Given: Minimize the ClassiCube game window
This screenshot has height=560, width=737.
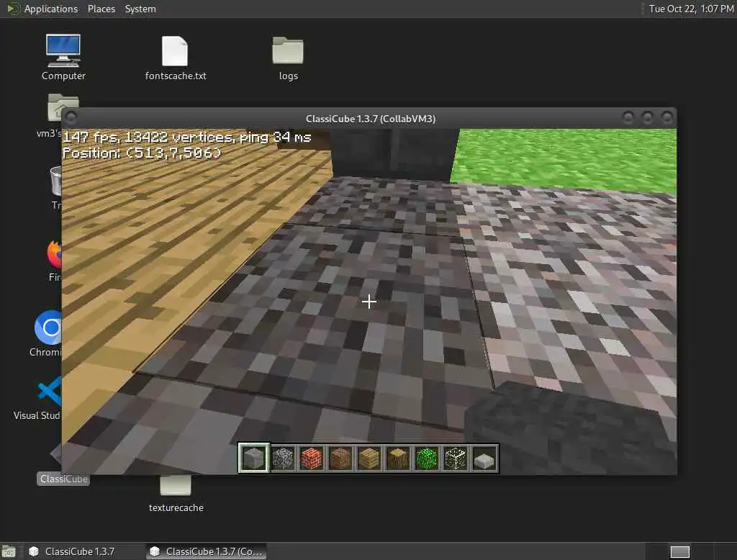Looking at the screenshot, I should (x=628, y=117).
